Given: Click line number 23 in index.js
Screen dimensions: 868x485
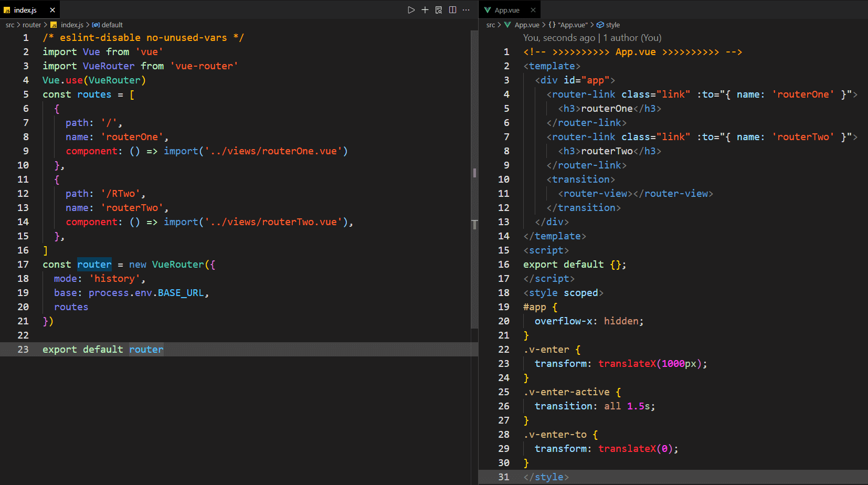Looking at the screenshot, I should [x=23, y=349].
